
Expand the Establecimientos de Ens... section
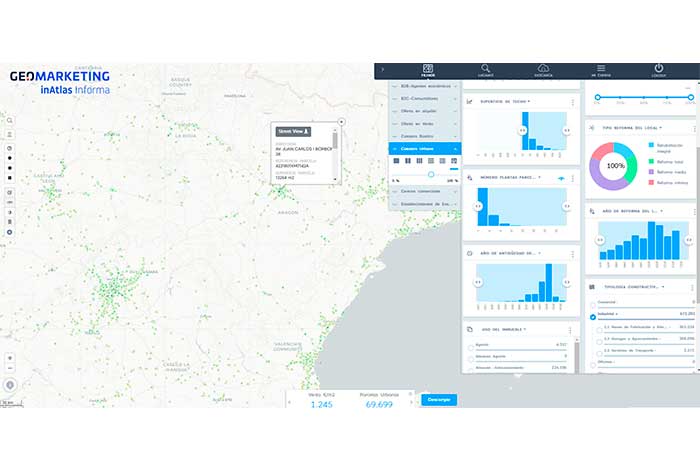425,204
